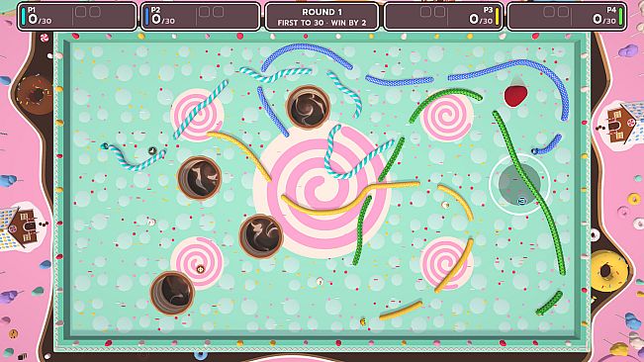Screen dimensions: 644x362
Task: Click the peppermint candy at the top-left corner
Action: pos(45,39)
